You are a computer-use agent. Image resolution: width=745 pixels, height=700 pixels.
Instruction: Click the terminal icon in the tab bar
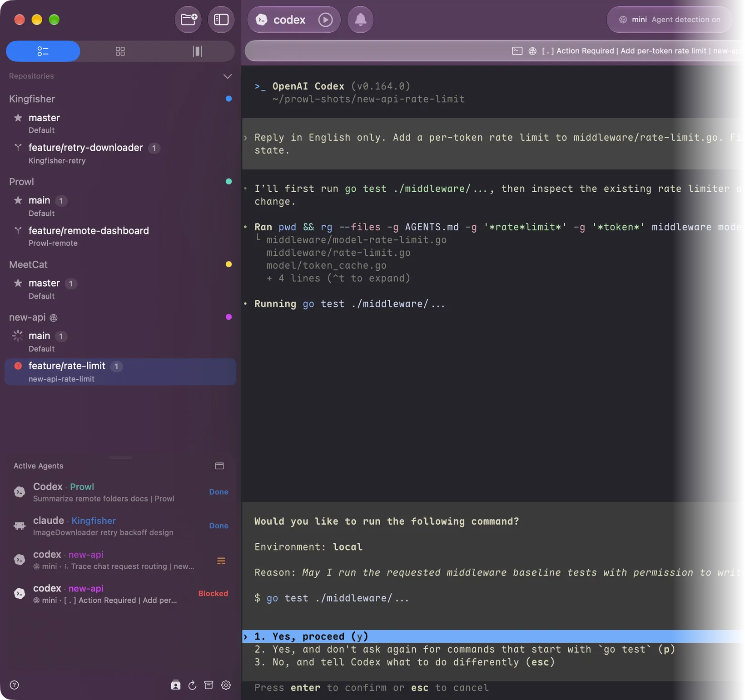pyautogui.click(x=517, y=51)
